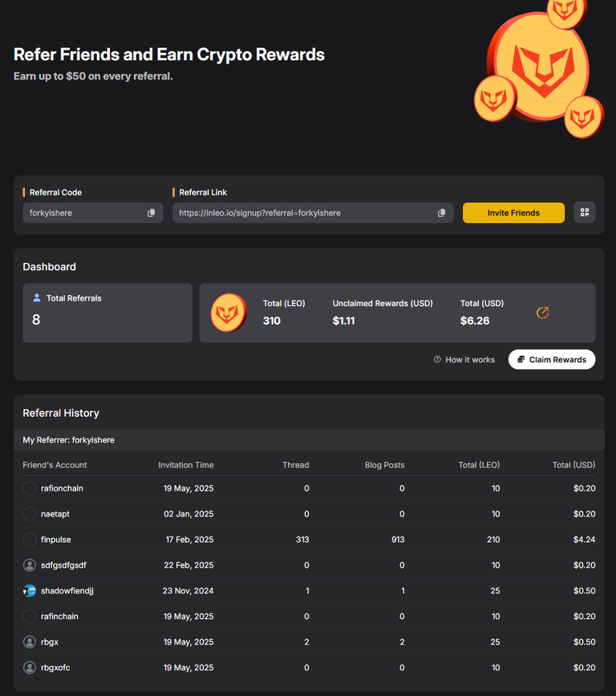
Task: Select the referral code field
Action: click(93, 212)
